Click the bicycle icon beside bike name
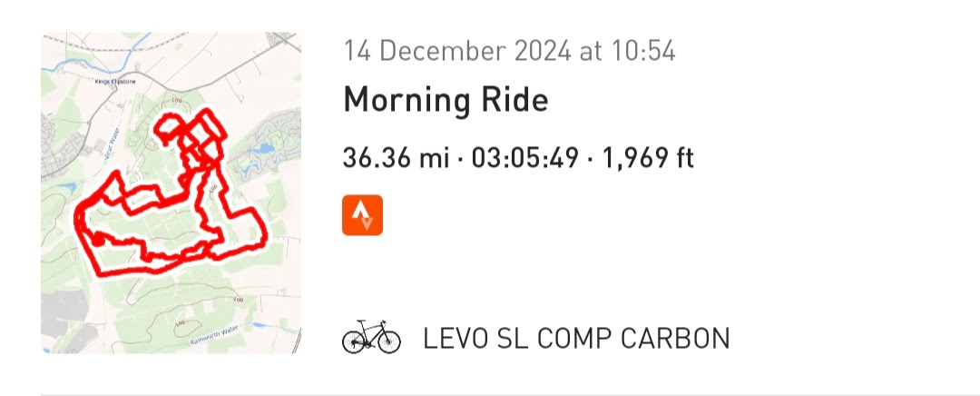This screenshot has width=980, height=396. click(370, 337)
